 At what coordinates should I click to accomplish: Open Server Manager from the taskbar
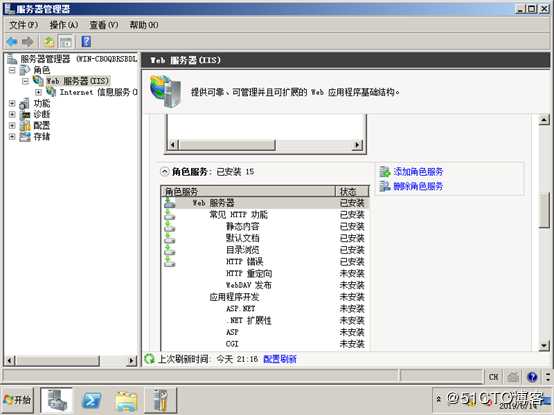tap(57, 400)
